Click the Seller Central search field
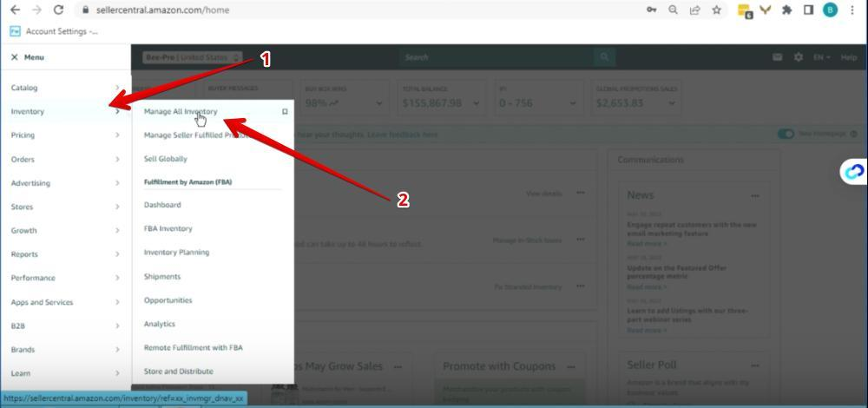 point(496,57)
